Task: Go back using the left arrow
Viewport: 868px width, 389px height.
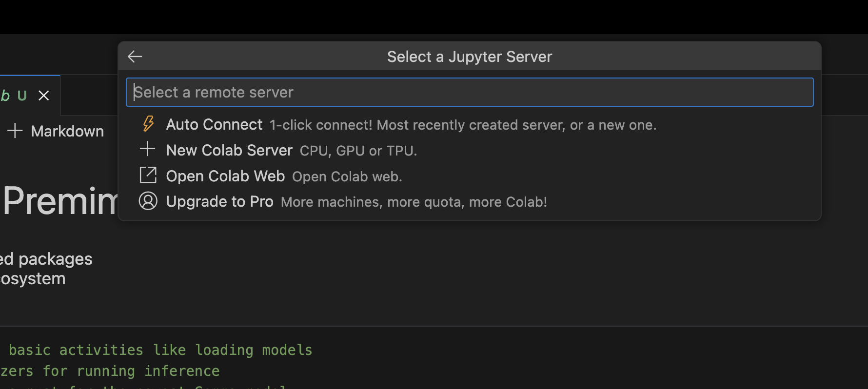Action: 135,57
